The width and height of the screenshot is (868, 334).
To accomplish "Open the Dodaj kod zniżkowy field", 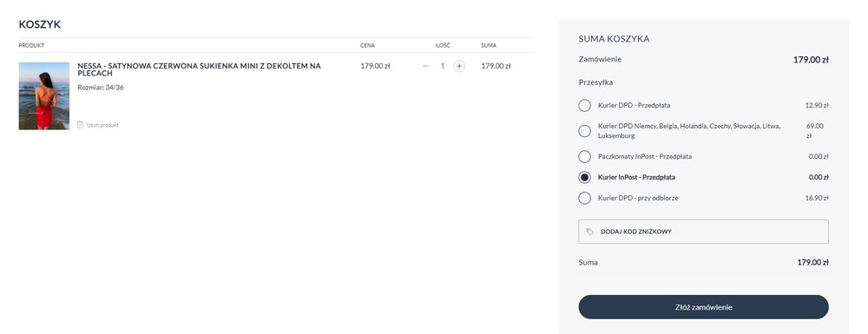I will coord(704,232).
